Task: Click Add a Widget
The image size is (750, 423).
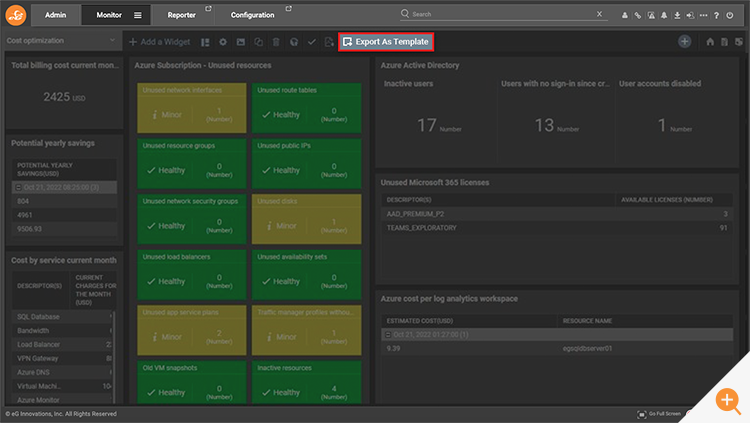Action: pyautogui.click(x=160, y=42)
